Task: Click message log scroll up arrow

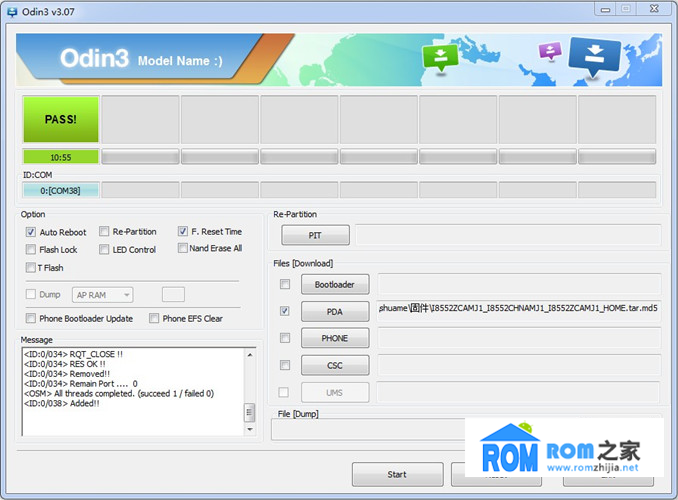Action: (x=249, y=355)
